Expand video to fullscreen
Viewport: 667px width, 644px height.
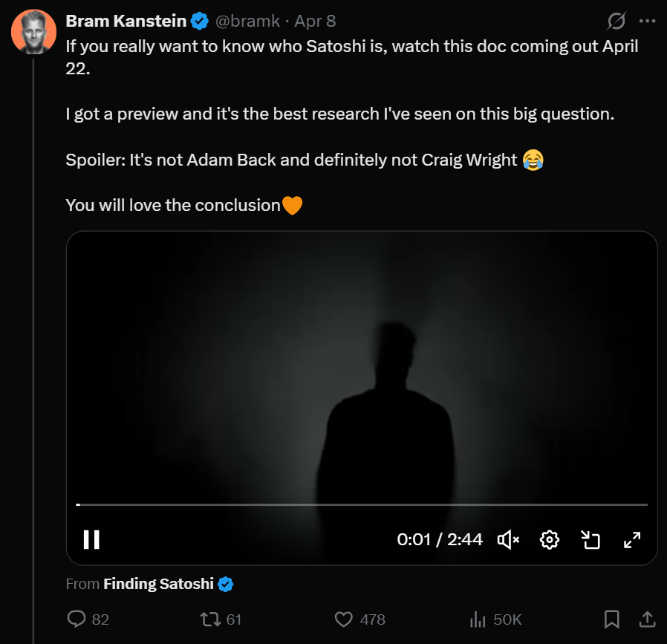pyautogui.click(x=632, y=540)
